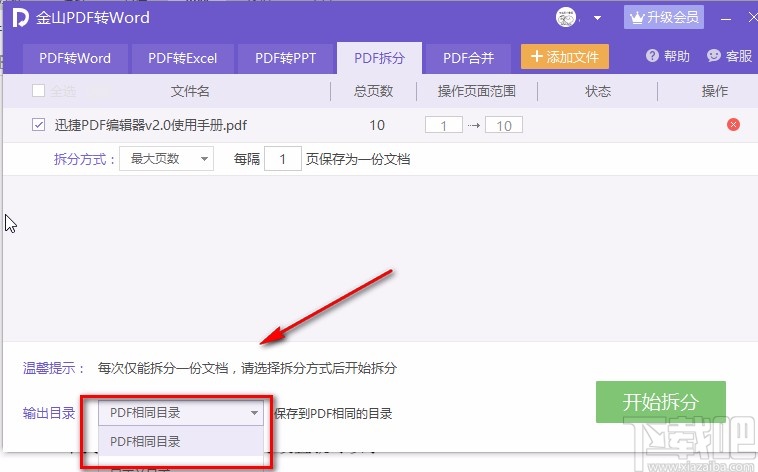Select file name 迅捷PDF编辑器v2.0使用手册.pdf

click(x=150, y=125)
